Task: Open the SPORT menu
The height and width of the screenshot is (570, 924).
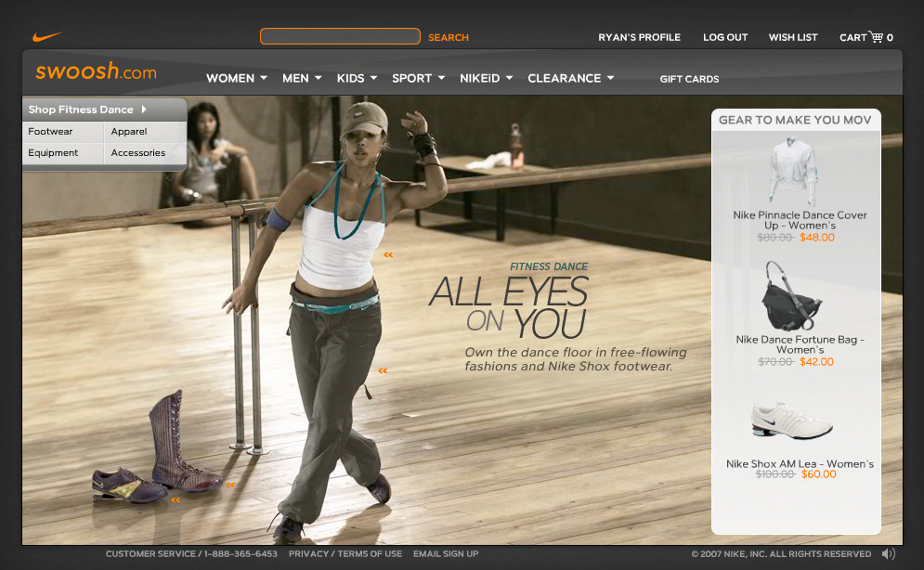Action: click(412, 78)
